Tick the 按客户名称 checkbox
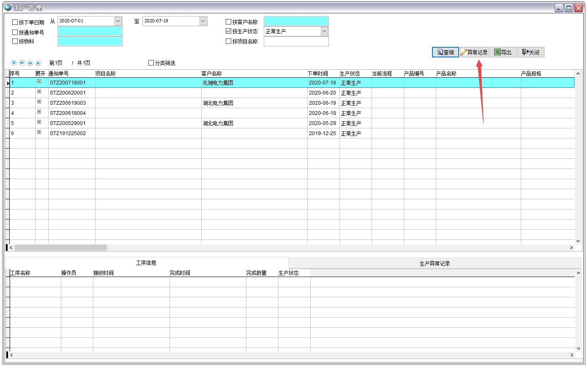The height and width of the screenshot is (367, 588). coord(229,22)
